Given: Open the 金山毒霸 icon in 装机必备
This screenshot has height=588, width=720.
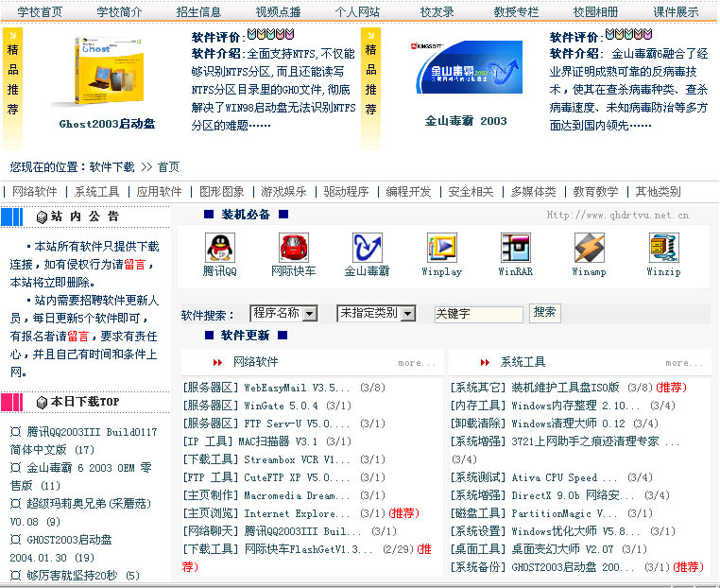Looking at the screenshot, I should click(x=368, y=248).
